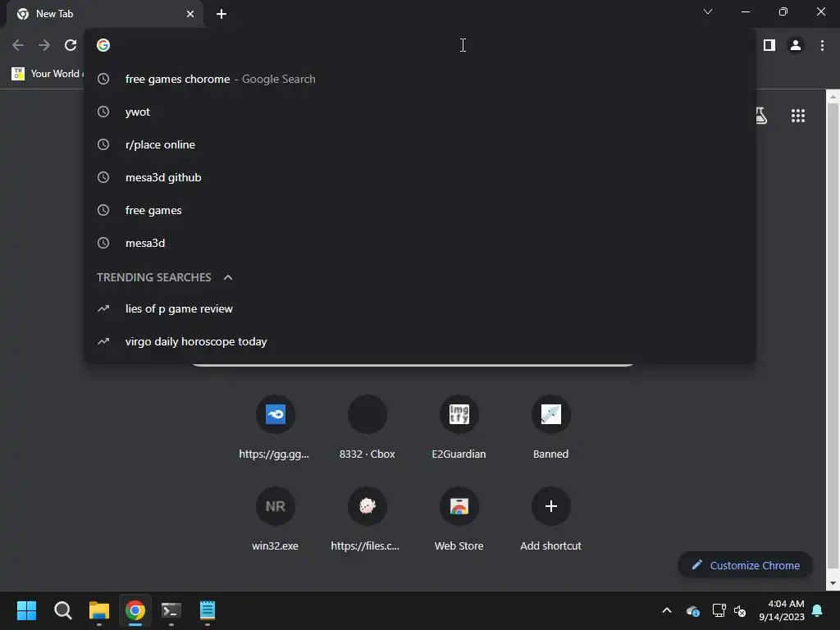This screenshot has height=630, width=840.
Task: Reload the page with the refresh icon
Action: click(x=71, y=46)
